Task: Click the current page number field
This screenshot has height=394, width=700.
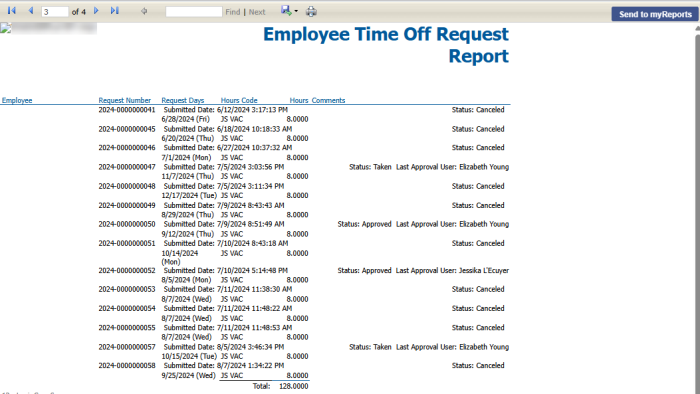Action: click(x=55, y=12)
